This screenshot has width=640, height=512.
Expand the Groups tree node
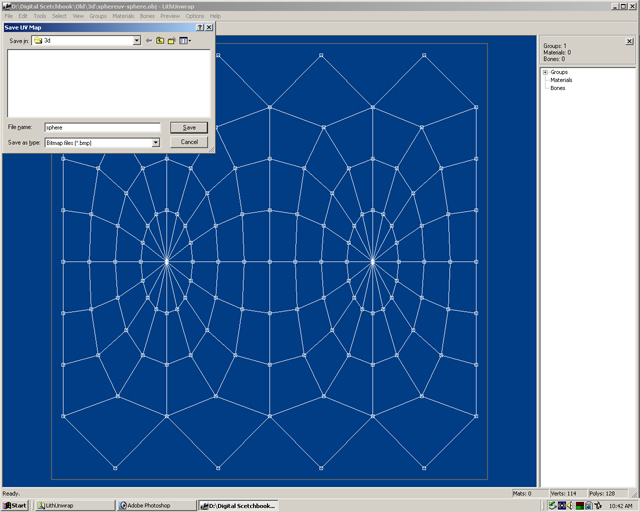(545, 72)
